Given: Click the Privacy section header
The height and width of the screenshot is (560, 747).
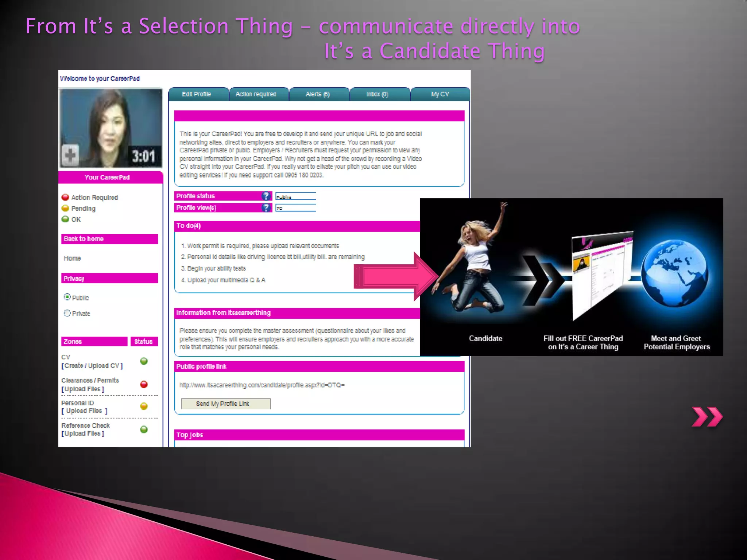Looking at the screenshot, I should tap(109, 278).
